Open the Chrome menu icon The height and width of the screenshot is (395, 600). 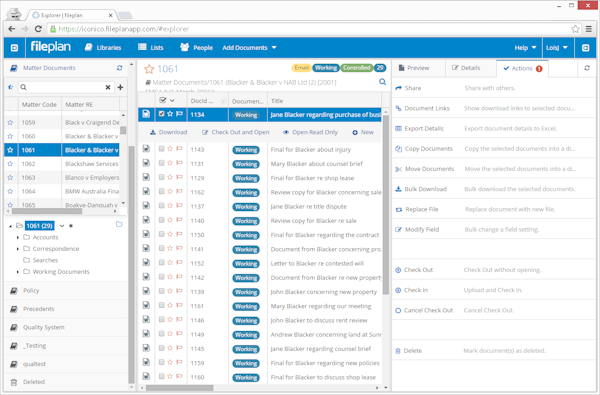coord(589,29)
